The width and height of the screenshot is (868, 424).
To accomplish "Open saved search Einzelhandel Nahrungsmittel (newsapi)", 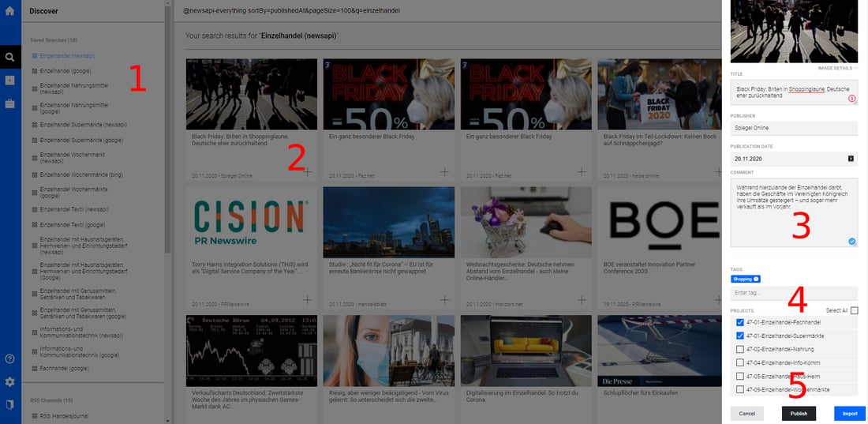I will (74, 88).
